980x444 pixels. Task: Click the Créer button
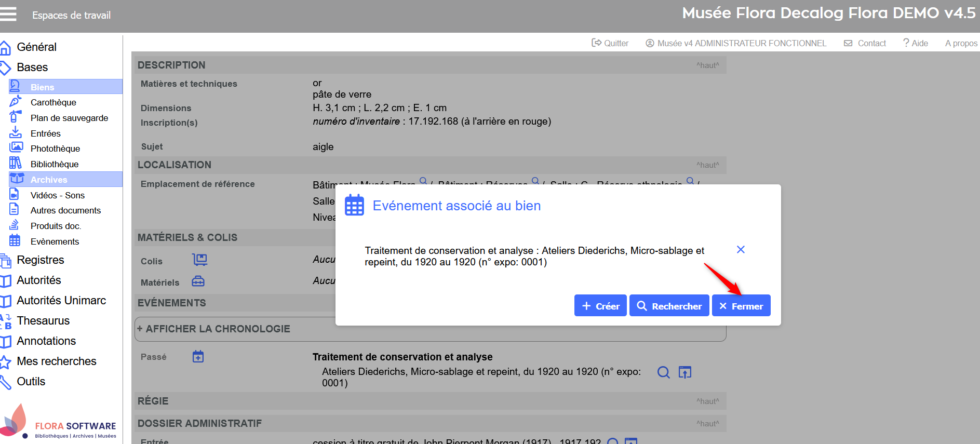click(600, 306)
